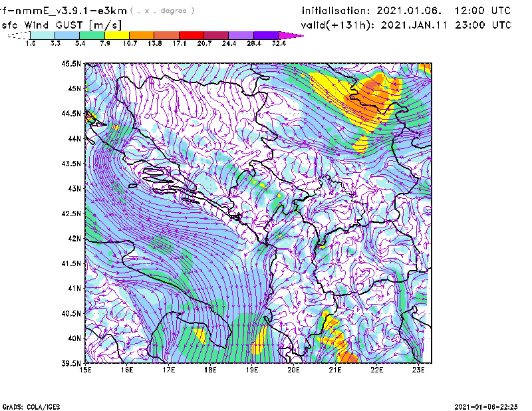Click the "43.5N" latitude label
The width and height of the screenshot is (532, 411).
[x=71, y=164]
